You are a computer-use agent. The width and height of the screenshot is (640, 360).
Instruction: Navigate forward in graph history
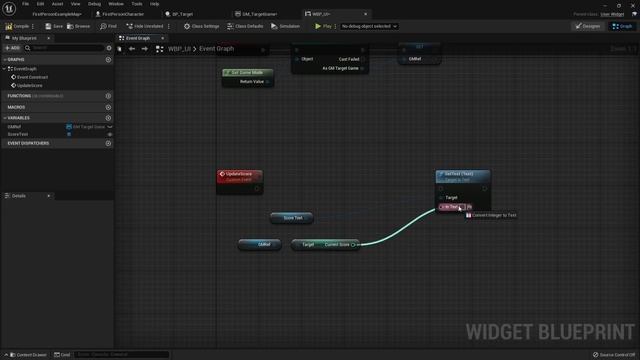click(144, 49)
